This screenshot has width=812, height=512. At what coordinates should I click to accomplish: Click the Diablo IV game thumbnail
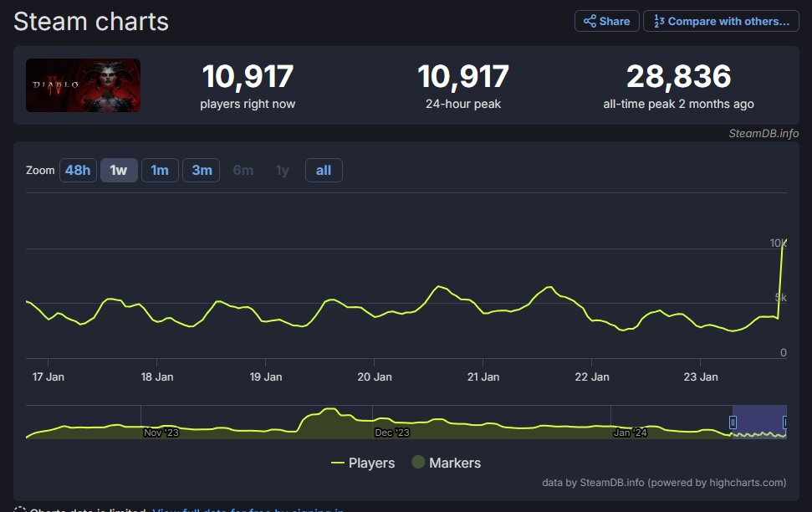coord(83,85)
